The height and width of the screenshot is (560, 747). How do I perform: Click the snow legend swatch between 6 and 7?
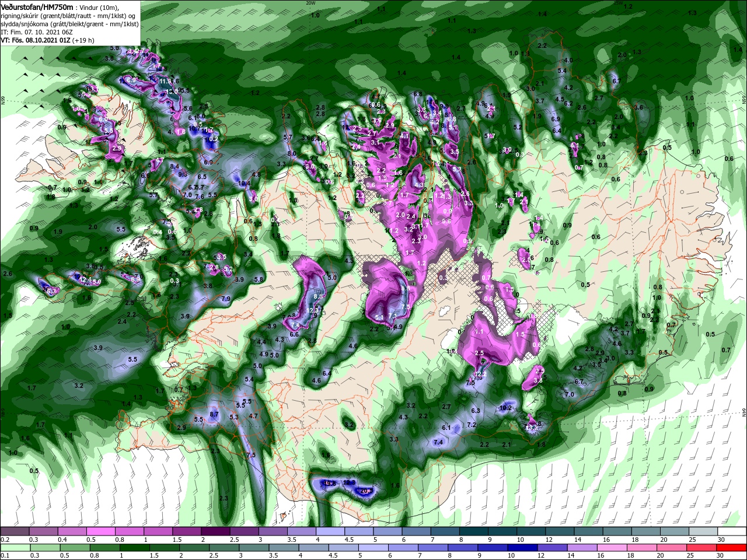[416, 531]
